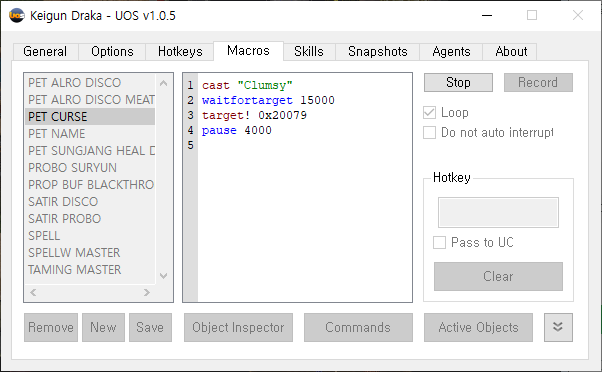Minimize the UOS window
Screen dimensions: 602x372
coord(487,15)
